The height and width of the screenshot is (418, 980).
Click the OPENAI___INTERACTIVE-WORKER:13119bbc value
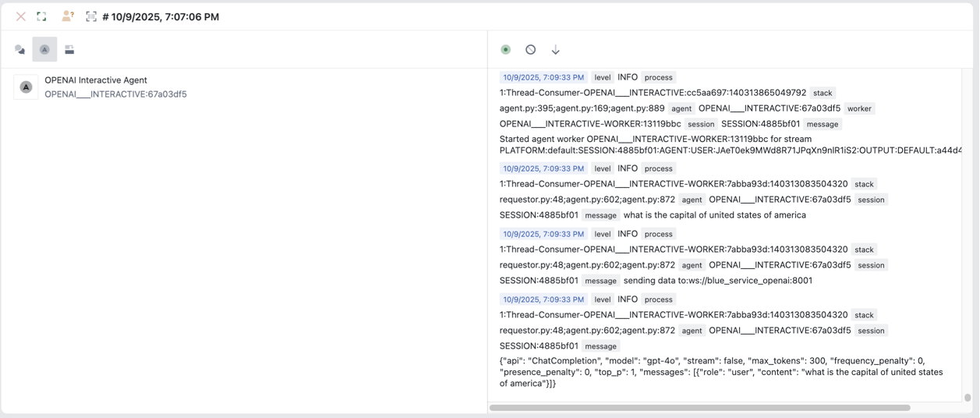(x=590, y=124)
